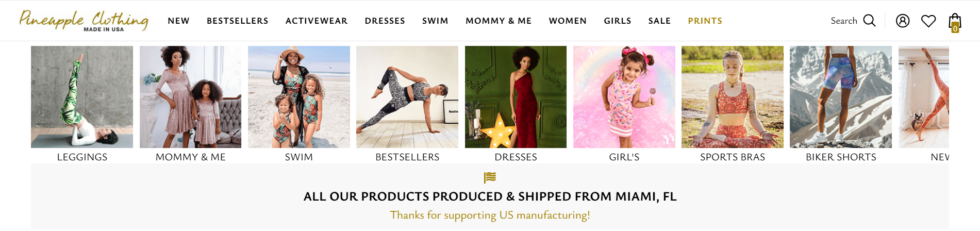Viewport: 980px width, 231px height.
Task: Open the NEW menu item
Action: coord(179,21)
